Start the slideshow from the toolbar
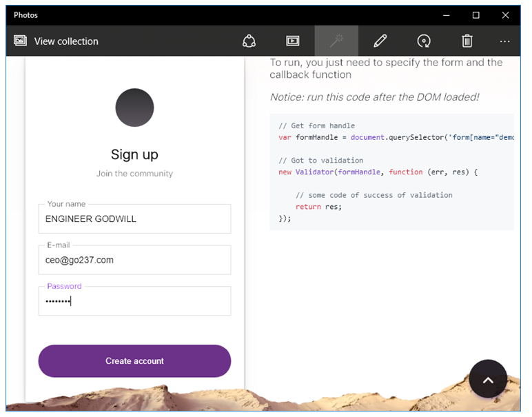Screen dimensions: 532x417 pyautogui.click(x=293, y=41)
